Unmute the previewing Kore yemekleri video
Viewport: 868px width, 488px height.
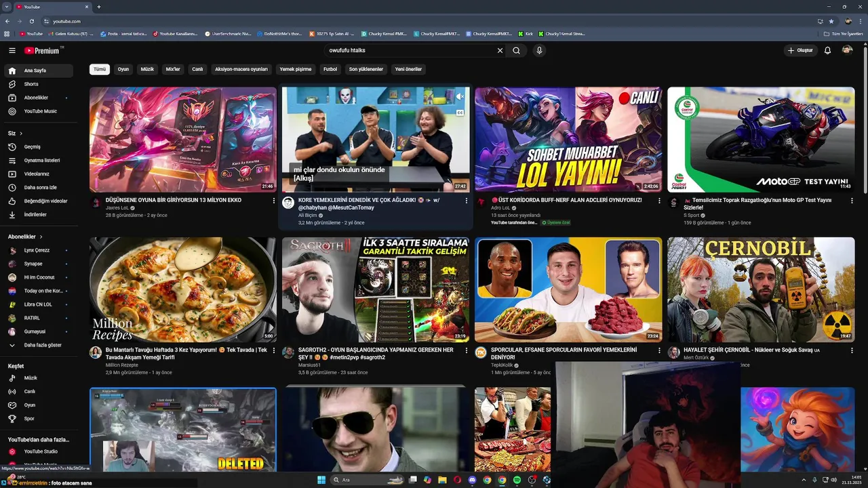[460, 97]
